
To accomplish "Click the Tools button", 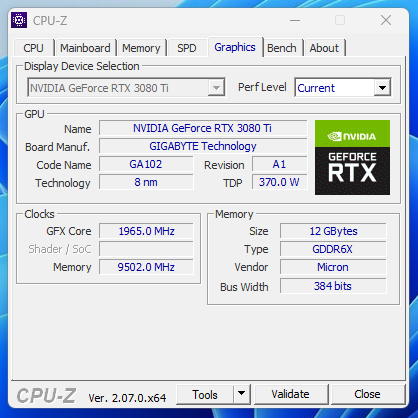I will pyautogui.click(x=205, y=394).
